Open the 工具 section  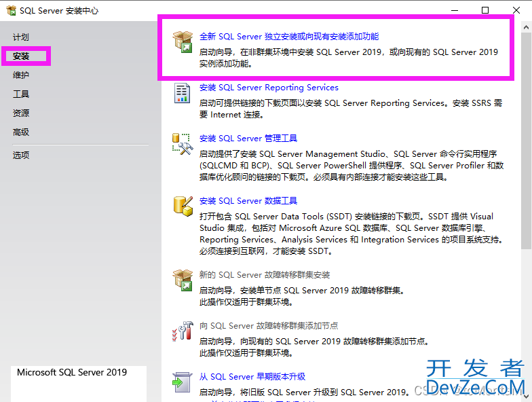[20, 94]
